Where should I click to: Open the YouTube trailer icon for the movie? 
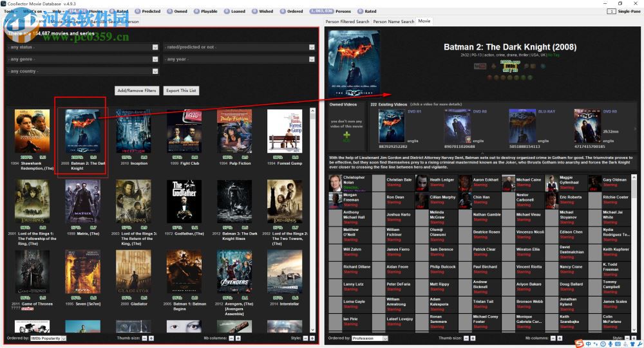pyautogui.click(x=480, y=66)
